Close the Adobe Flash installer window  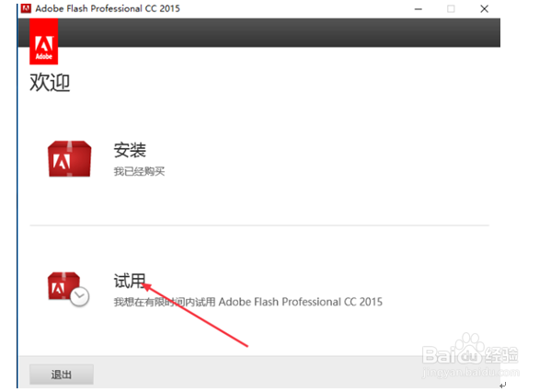[x=484, y=9]
